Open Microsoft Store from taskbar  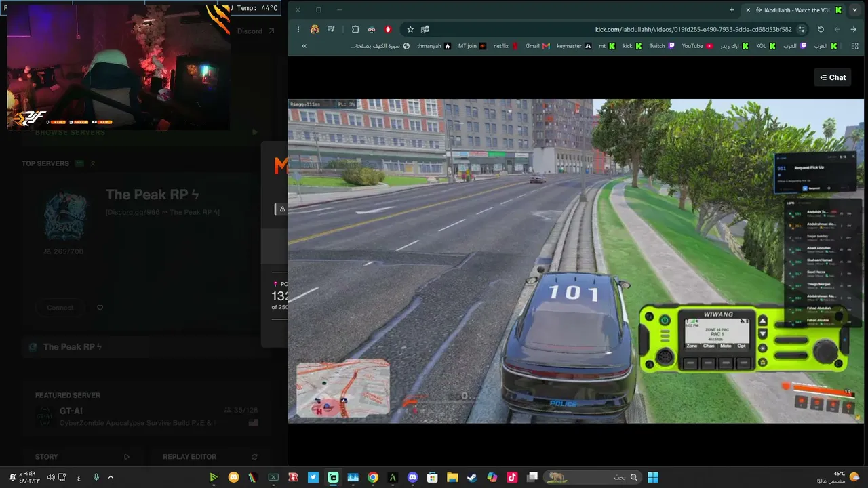point(433,477)
